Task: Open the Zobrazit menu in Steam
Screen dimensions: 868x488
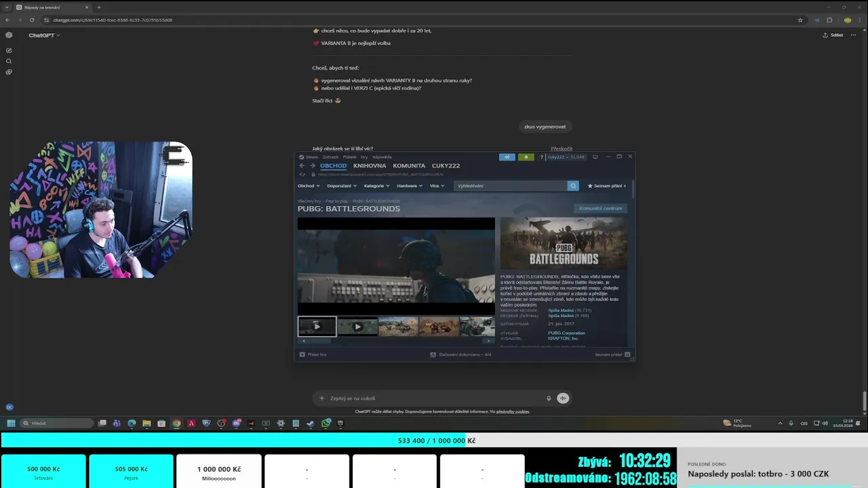Action: pyautogui.click(x=330, y=157)
